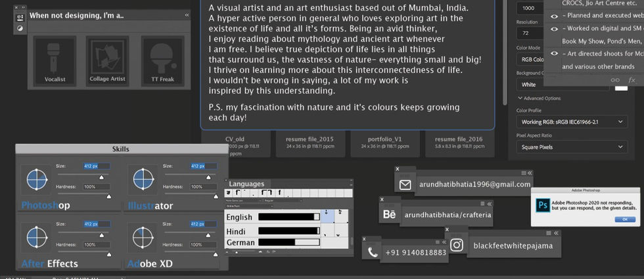Click the phone handset icon
Viewport: 644px width, 279px height.
pyautogui.click(x=373, y=252)
